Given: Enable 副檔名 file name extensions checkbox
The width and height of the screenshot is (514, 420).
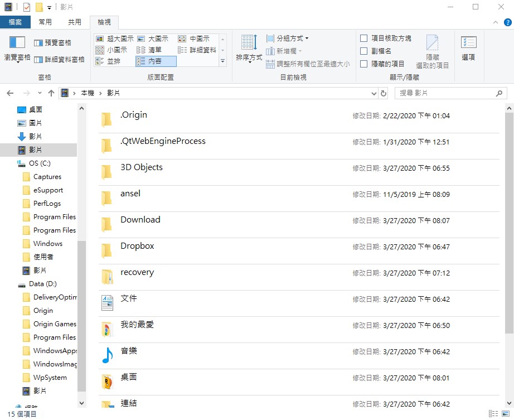Looking at the screenshot, I should click(x=376, y=51).
